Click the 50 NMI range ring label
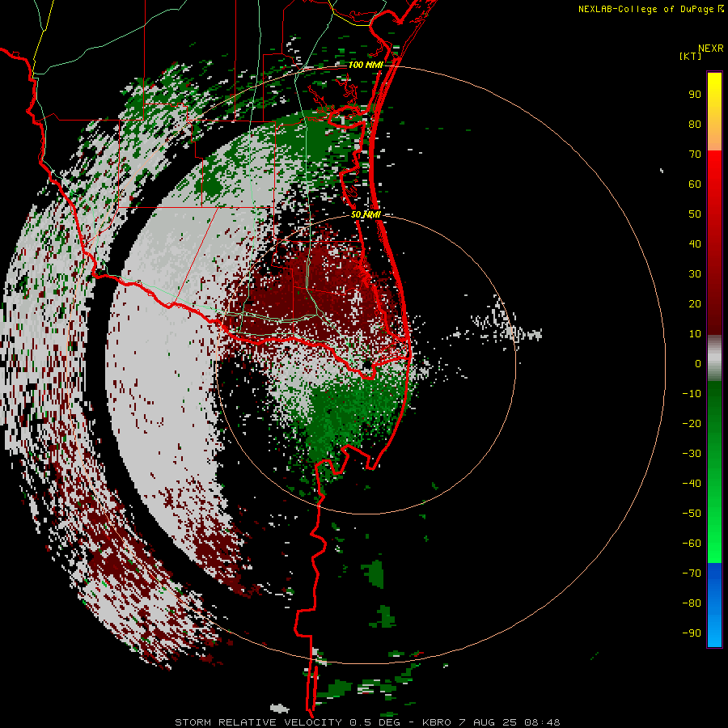This screenshot has width=728, height=728. pos(366,214)
